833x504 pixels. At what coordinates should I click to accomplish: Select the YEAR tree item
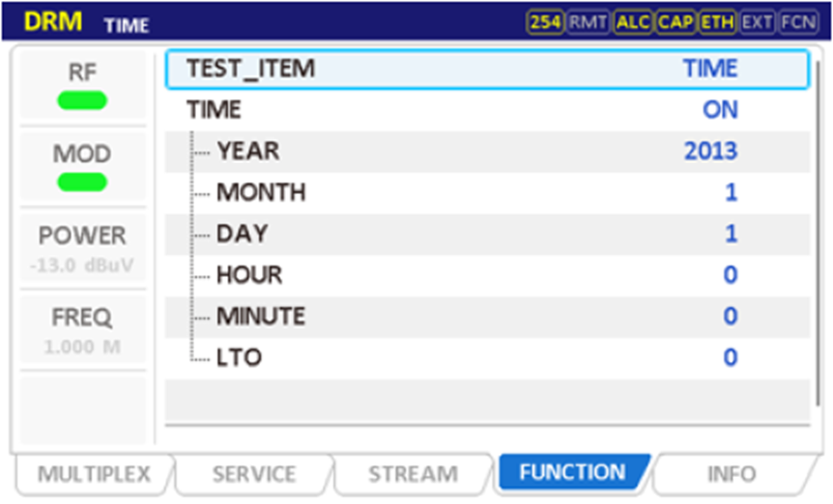click(x=248, y=152)
